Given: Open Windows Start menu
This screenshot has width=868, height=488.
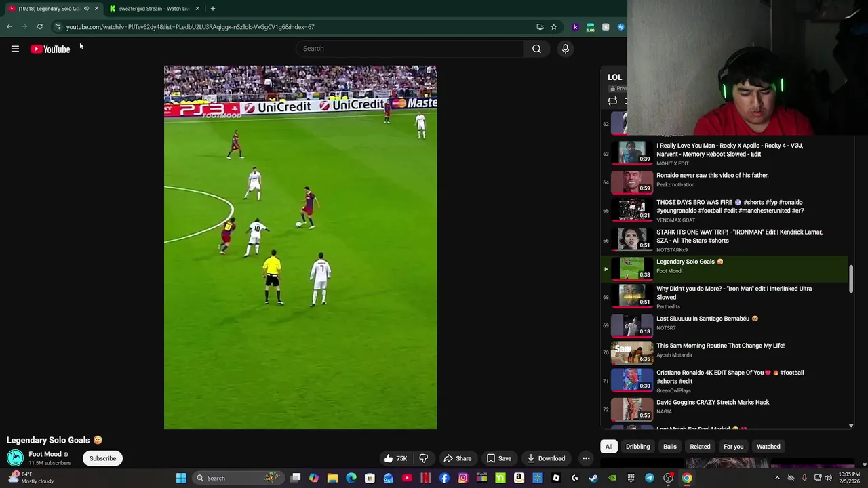Looking at the screenshot, I should [x=181, y=478].
